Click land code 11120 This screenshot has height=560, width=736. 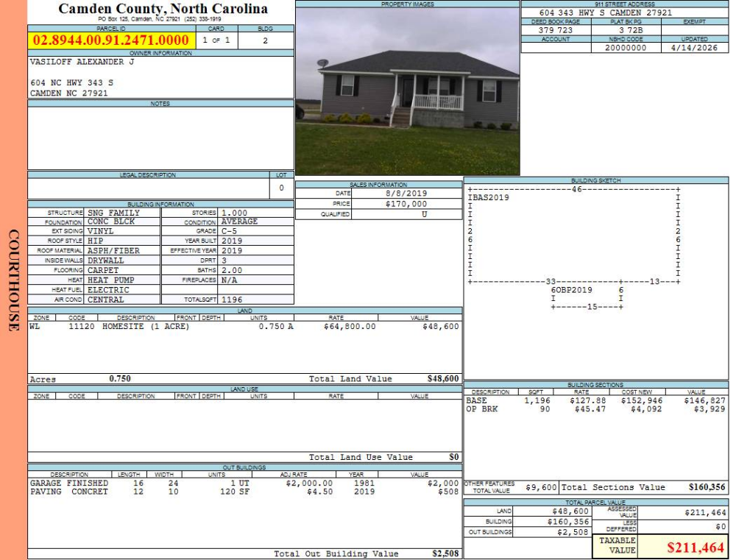(82, 326)
